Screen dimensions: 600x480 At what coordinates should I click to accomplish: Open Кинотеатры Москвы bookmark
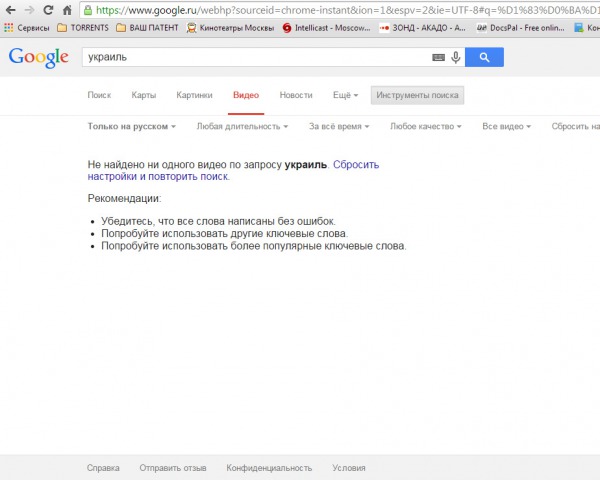pyautogui.click(x=230, y=28)
